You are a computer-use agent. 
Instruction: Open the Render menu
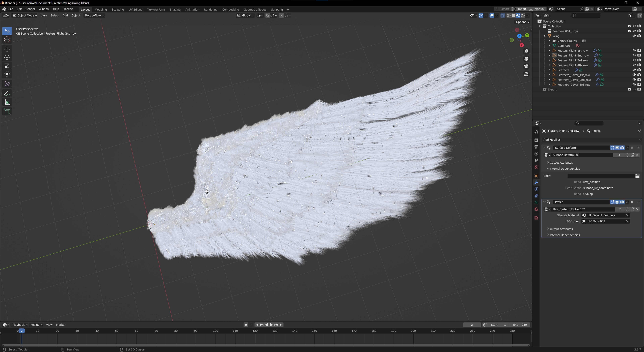[x=30, y=9]
